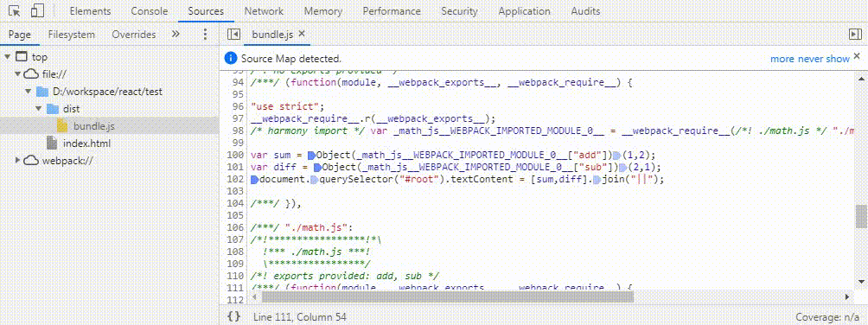Select the Page navigator tab
The width and height of the screenshot is (868, 325).
[x=19, y=35]
